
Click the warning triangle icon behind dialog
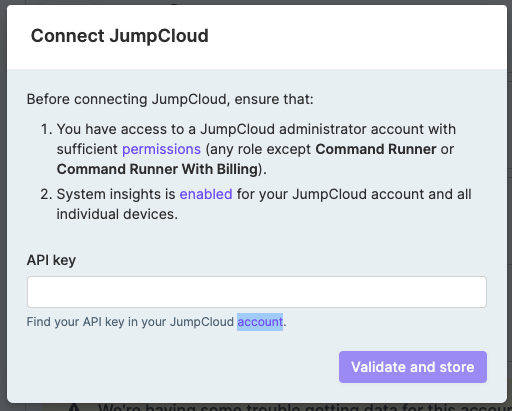pos(75,407)
